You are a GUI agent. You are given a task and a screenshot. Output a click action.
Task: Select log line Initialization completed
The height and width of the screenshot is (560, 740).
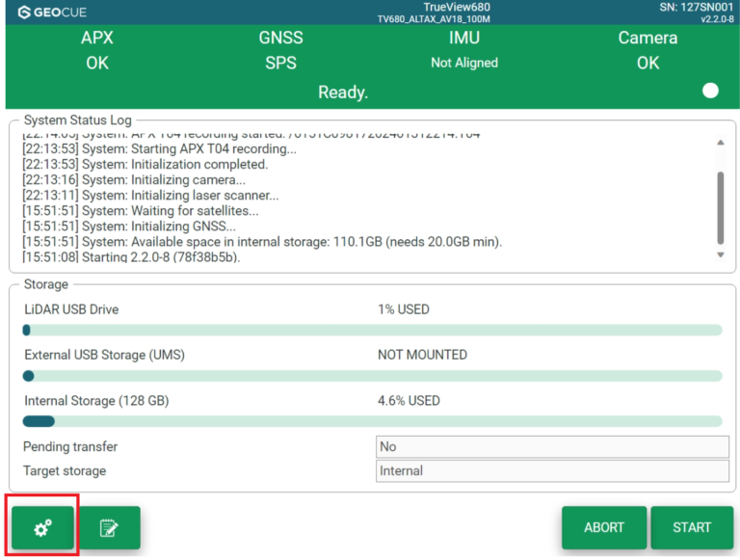coord(145,164)
